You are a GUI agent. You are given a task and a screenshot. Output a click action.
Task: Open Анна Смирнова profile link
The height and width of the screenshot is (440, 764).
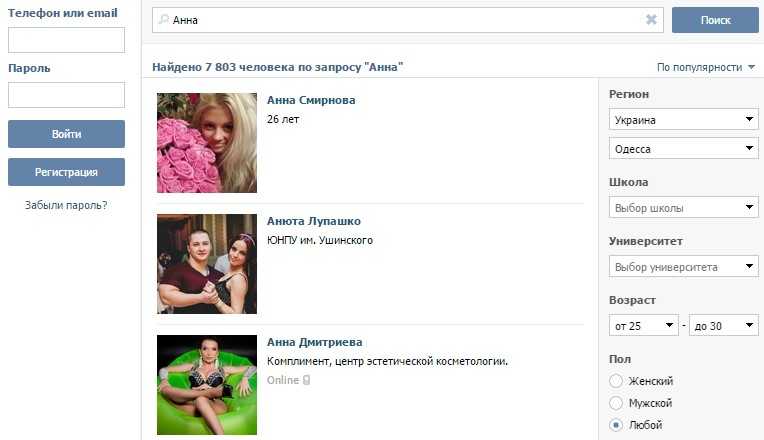[x=311, y=100]
